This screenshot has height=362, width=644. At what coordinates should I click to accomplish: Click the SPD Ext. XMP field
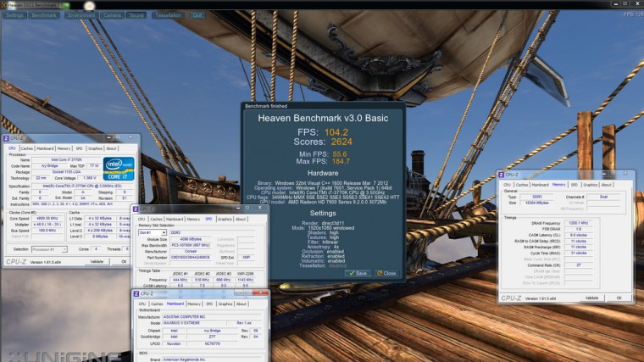coord(247,257)
